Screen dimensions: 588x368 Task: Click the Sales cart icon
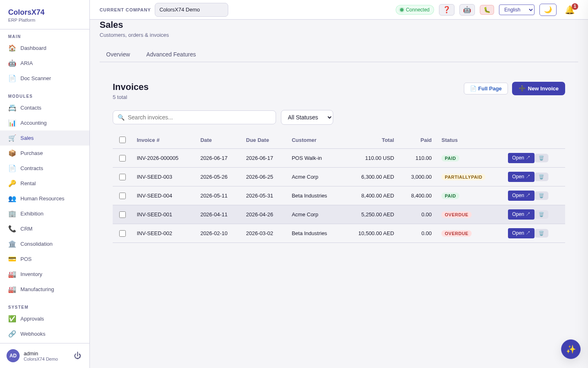12,138
